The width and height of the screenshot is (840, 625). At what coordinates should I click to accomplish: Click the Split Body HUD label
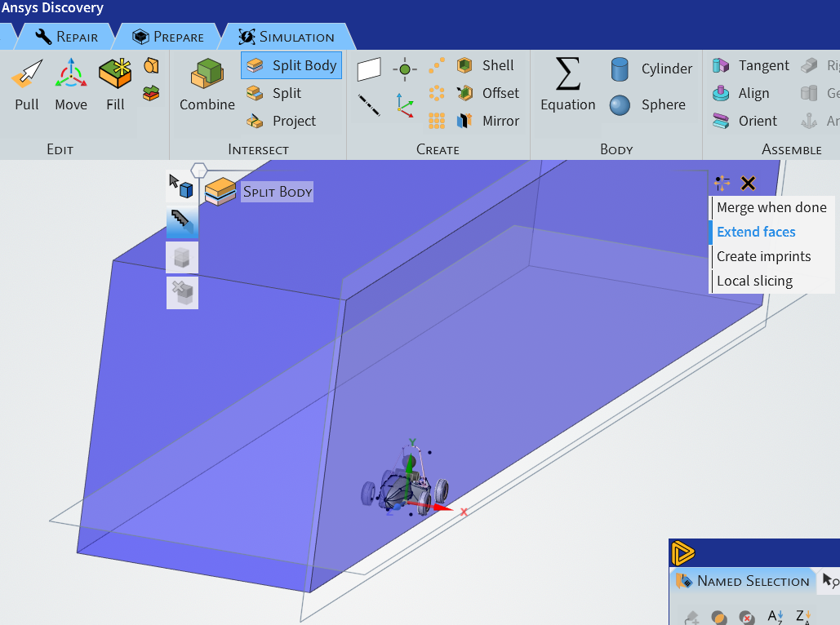click(277, 192)
